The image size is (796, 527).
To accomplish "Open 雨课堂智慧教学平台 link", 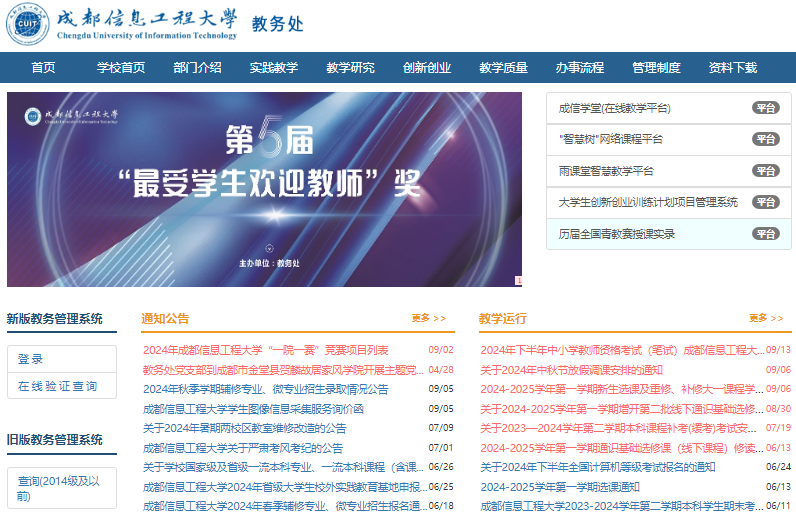I will point(606,171).
